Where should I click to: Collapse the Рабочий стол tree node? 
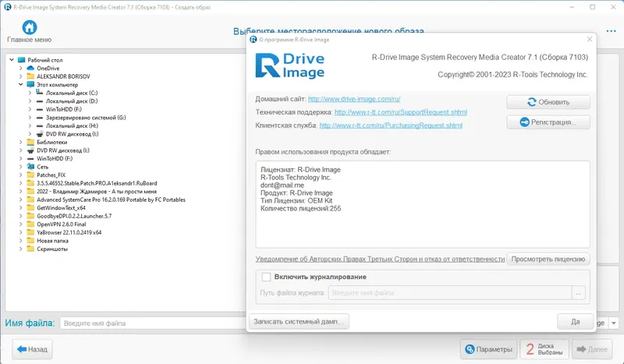[x=12, y=60]
